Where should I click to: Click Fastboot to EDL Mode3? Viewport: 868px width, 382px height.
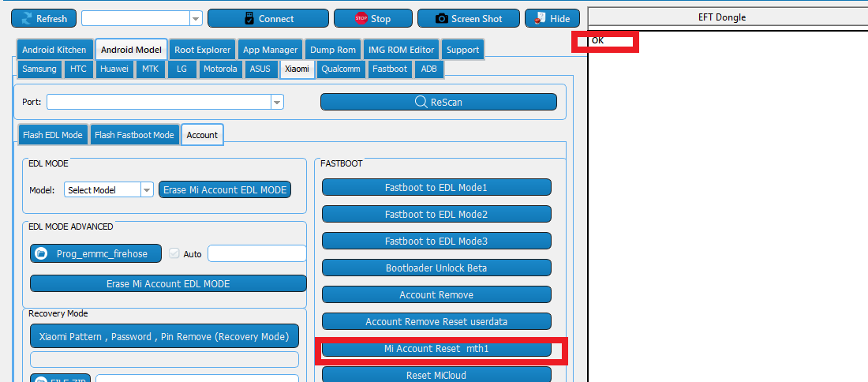coord(436,241)
